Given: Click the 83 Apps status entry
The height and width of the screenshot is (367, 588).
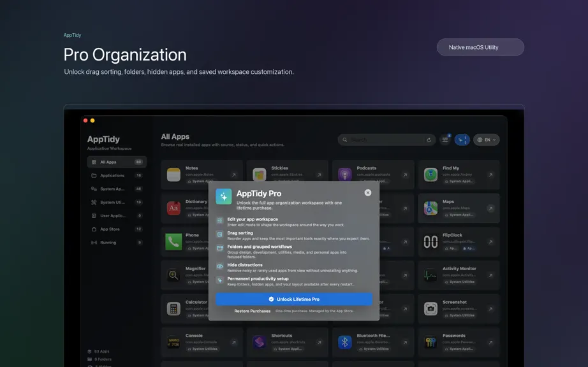Looking at the screenshot, I should click(x=99, y=351).
